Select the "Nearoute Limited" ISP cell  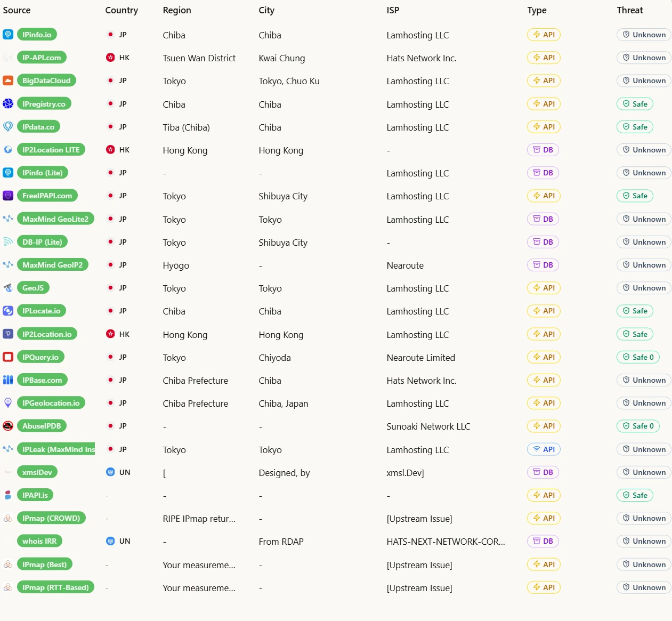(x=421, y=358)
